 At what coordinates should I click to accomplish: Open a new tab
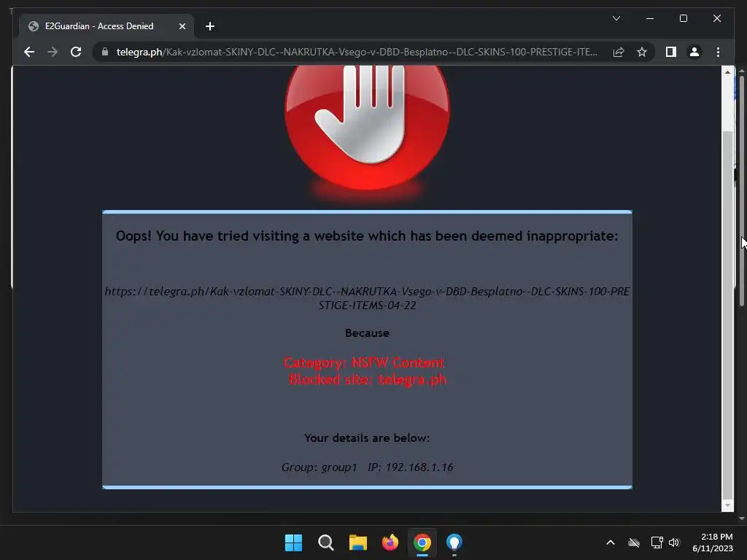[209, 26]
